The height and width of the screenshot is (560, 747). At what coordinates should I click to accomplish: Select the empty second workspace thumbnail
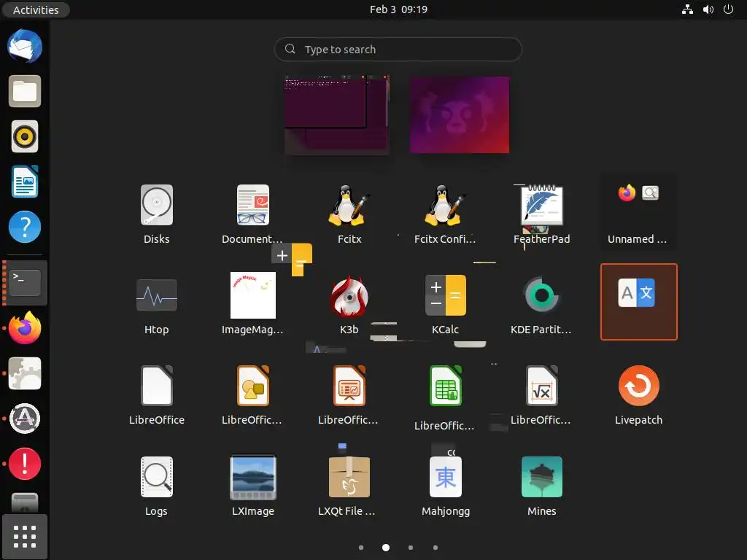[x=460, y=114]
